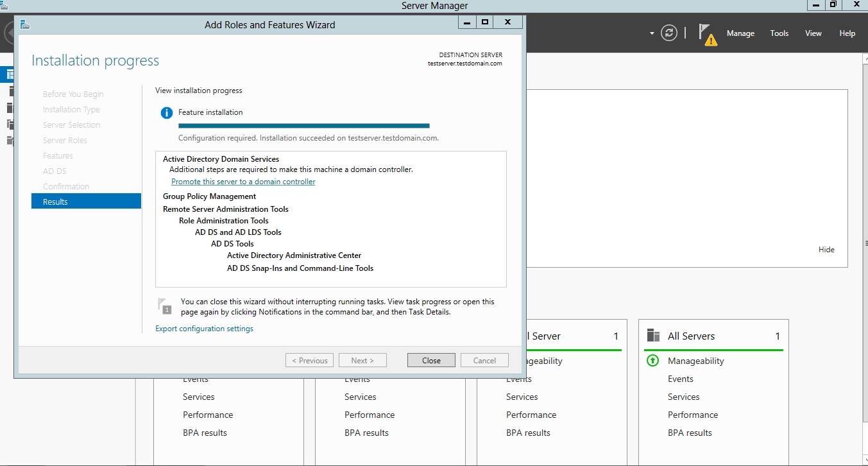
Task: Click the Cancel button
Action: tap(484, 360)
